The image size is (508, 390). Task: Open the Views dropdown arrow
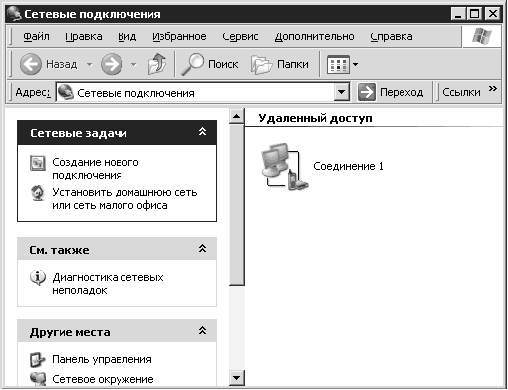click(x=355, y=64)
